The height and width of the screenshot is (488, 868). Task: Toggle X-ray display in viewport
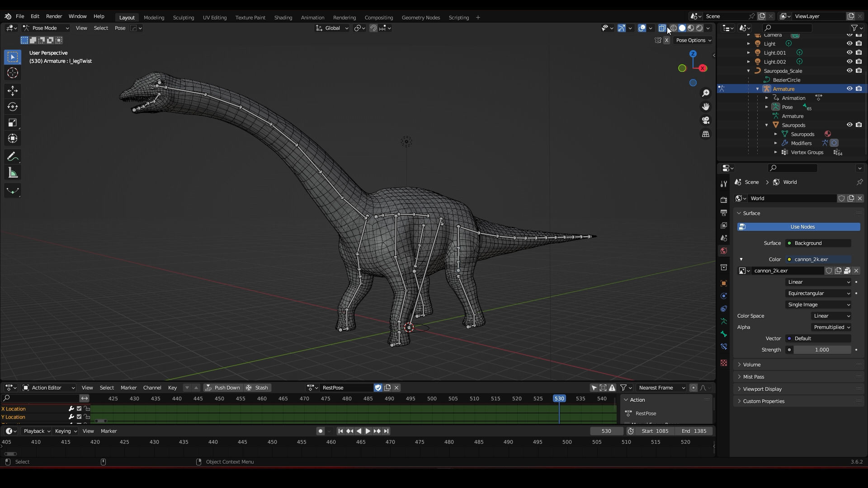pyautogui.click(x=662, y=28)
